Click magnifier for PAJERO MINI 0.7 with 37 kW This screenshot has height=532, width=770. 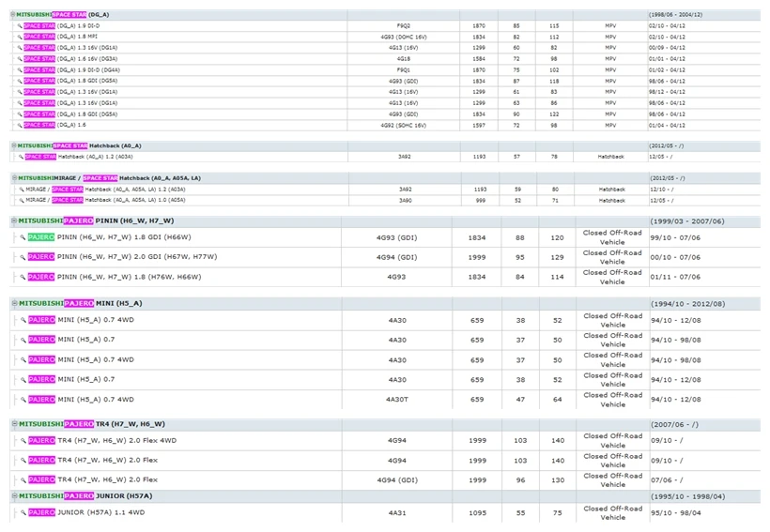23,340
